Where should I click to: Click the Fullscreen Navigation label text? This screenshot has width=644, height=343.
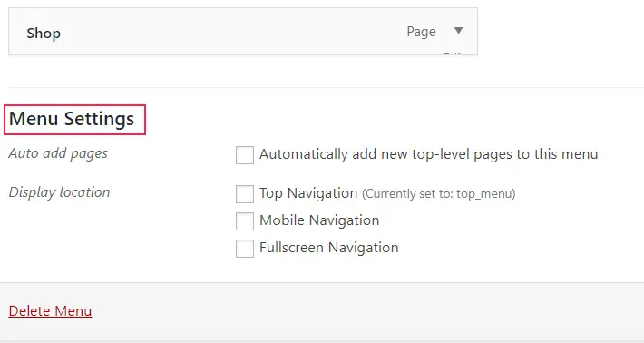(329, 248)
